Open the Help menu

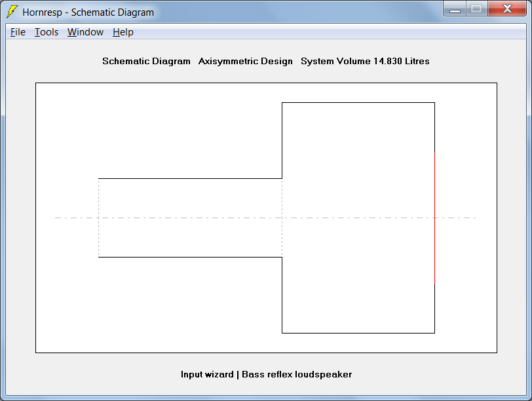123,32
